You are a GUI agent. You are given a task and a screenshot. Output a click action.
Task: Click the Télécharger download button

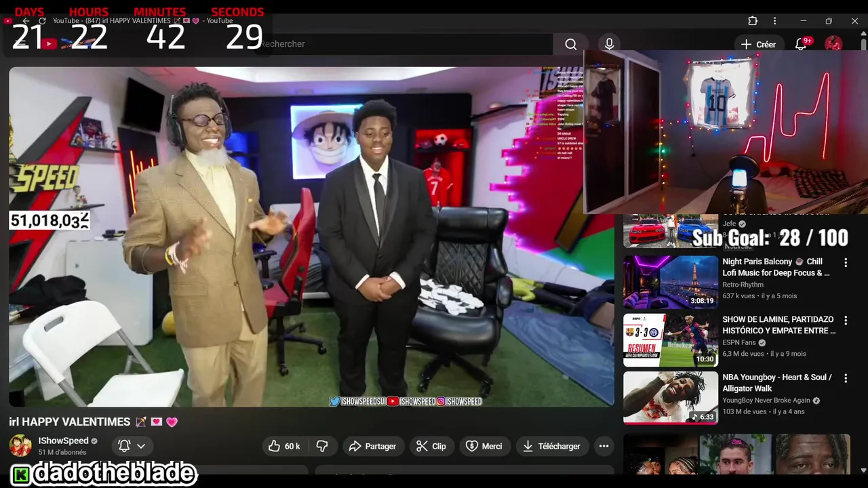click(x=552, y=446)
